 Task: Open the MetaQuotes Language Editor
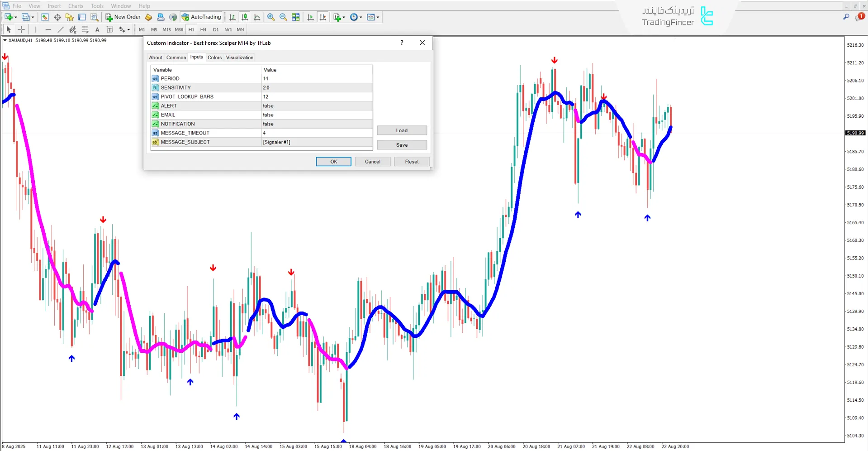tap(148, 17)
